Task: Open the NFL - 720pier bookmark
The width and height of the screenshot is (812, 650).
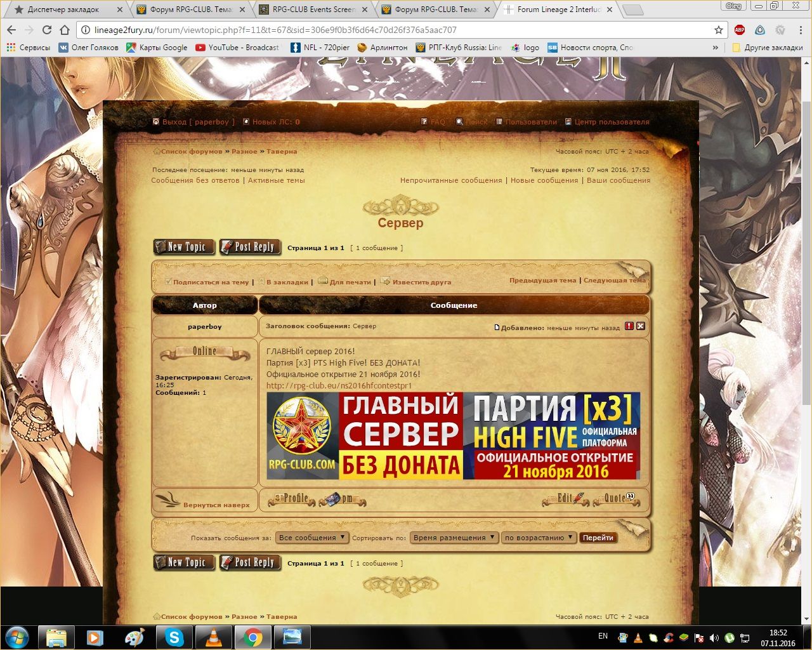Action: [x=320, y=48]
